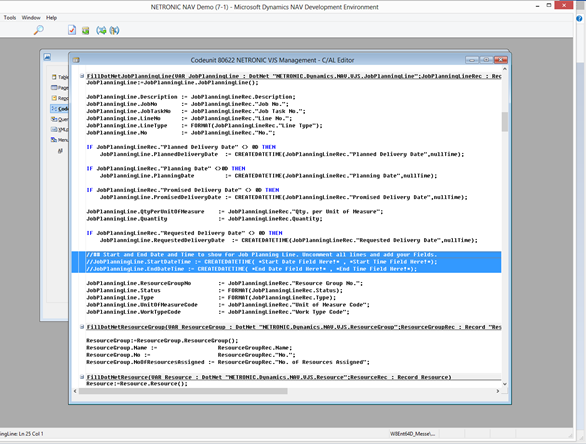The width and height of the screenshot is (586, 444).
Task: Select All in the Object Designer list
Action: 60,151
